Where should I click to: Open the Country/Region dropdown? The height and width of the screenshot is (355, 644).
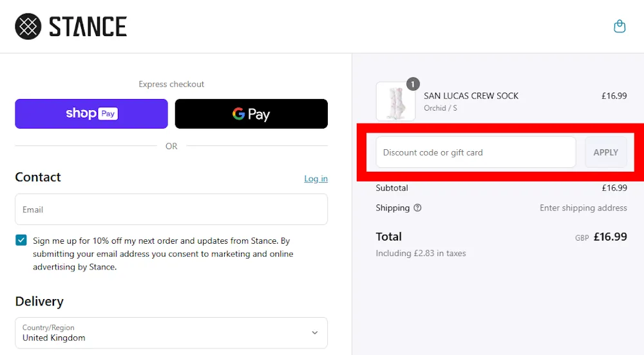171,333
